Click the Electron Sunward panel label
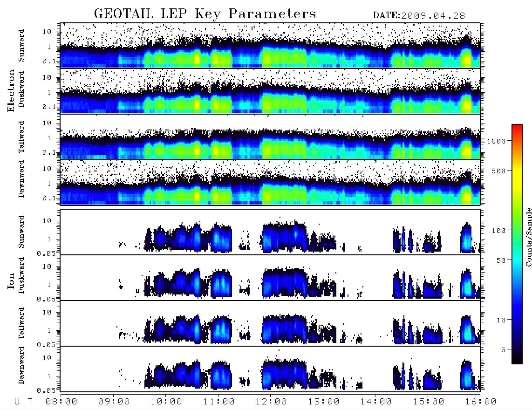 (x=21, y=46)
